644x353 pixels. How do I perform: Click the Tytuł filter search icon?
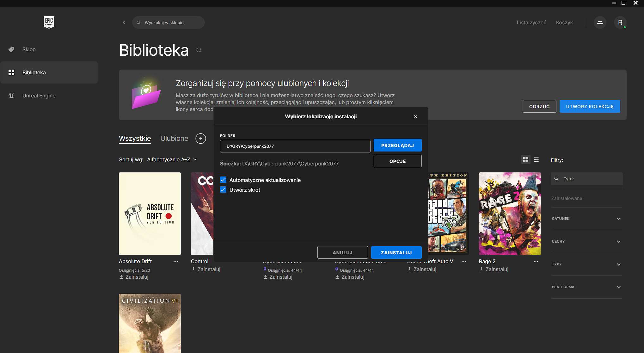[x=556, y=179]
